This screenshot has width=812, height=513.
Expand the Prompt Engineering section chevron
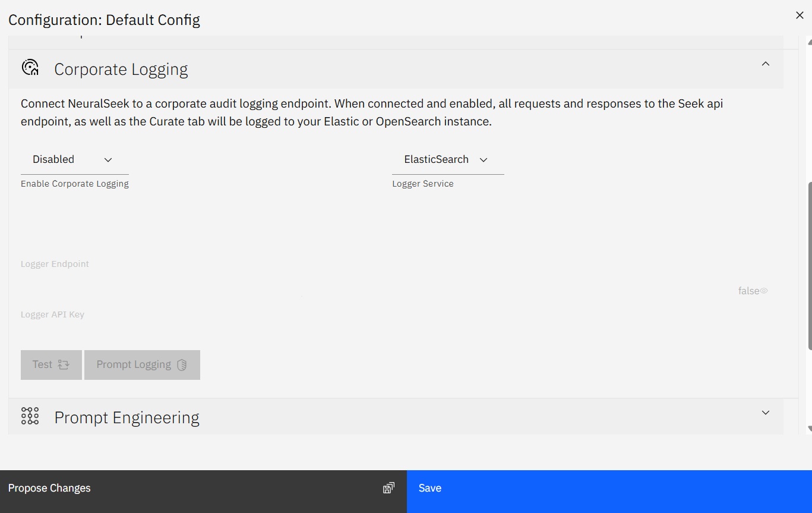766,413
